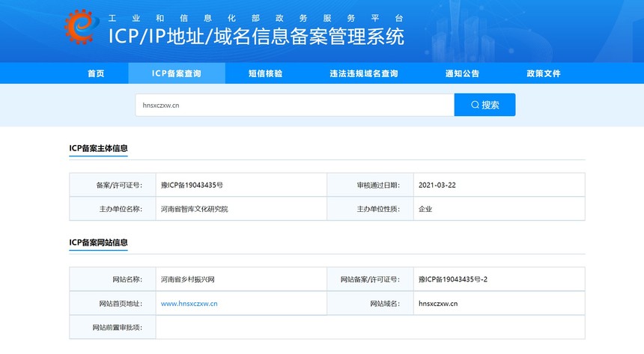Click the ICP备案主体信息 section heading
The image size is (644, 354).
pos(98,148)
